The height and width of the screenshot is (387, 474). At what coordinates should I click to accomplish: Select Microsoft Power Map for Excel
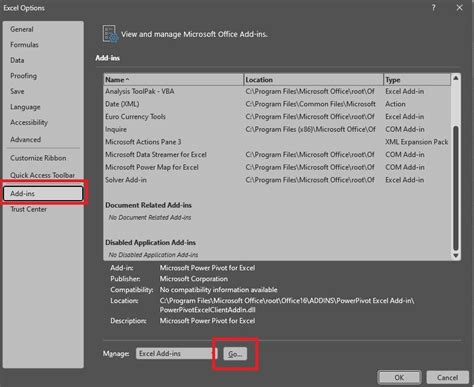tap(277, 167)
